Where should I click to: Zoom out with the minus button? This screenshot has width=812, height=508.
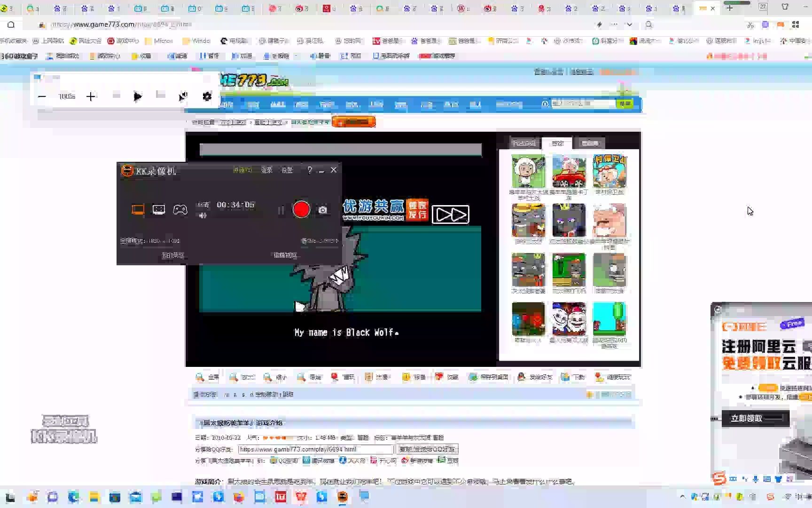point(42,96)
